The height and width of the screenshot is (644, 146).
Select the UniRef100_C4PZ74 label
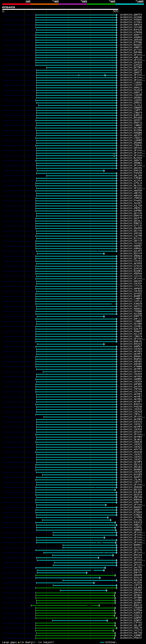[x=131, y=585]
